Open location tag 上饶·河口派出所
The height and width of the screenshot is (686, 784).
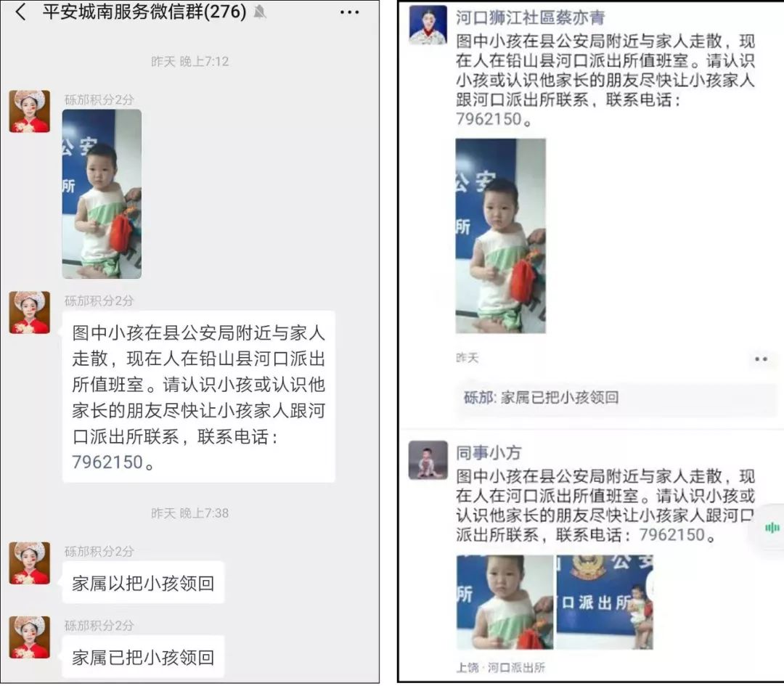(500, 668)
